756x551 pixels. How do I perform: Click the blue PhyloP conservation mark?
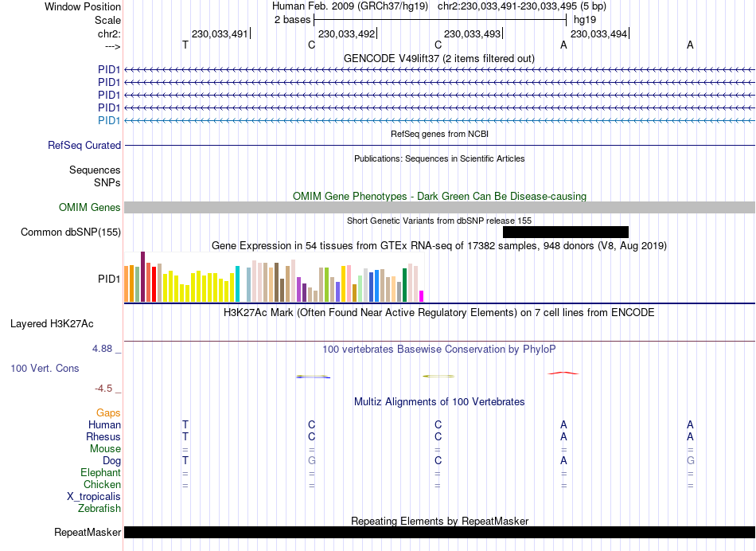click(313, 377)
